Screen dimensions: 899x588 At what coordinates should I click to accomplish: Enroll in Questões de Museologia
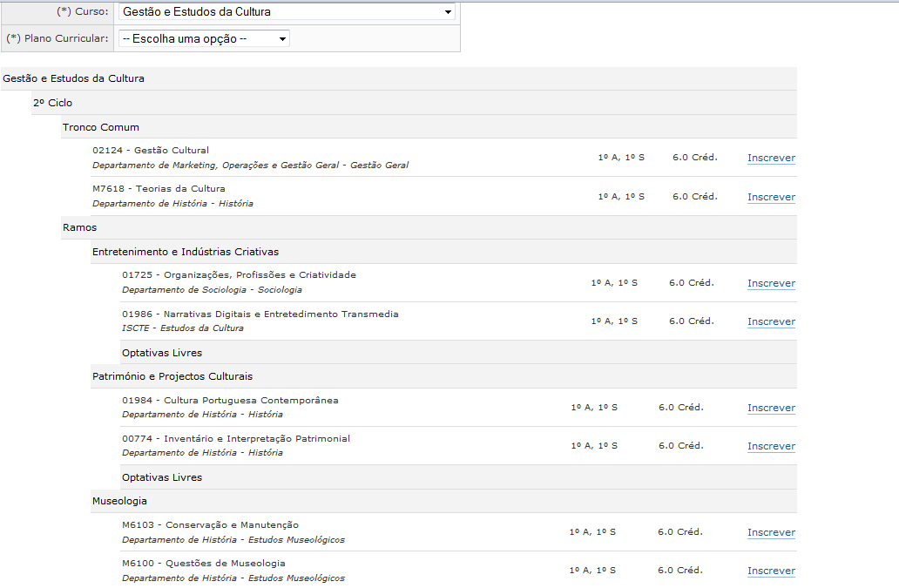[771, 571]
